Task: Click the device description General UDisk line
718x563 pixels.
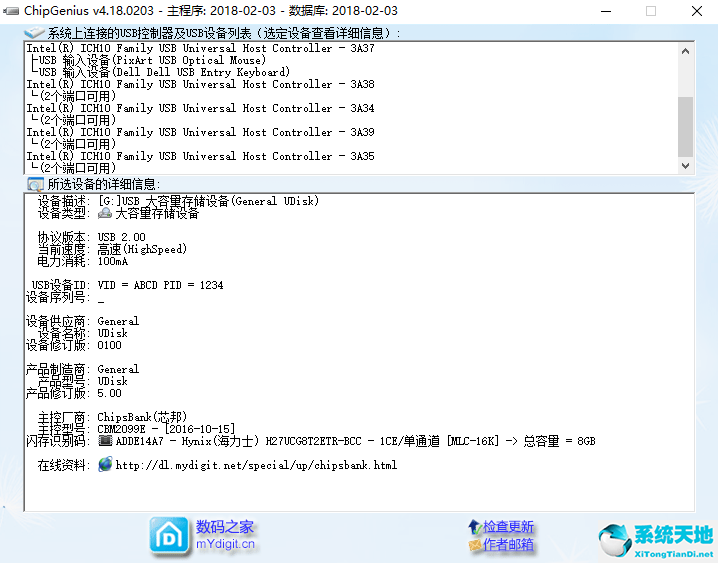Action: [208, 201]
